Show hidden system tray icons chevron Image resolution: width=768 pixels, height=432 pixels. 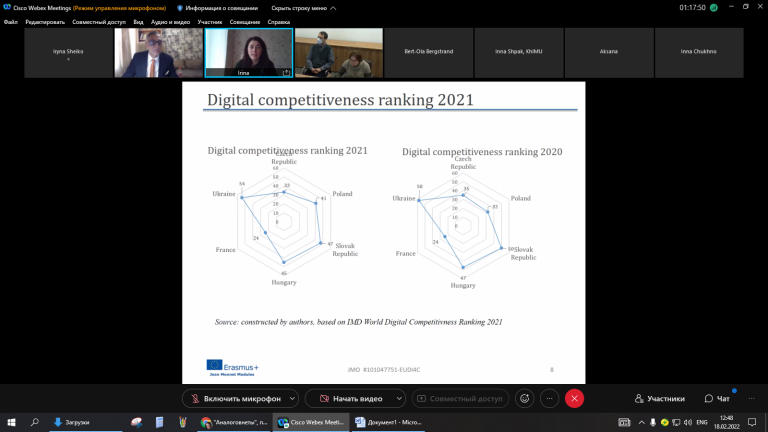click(642, 422)
